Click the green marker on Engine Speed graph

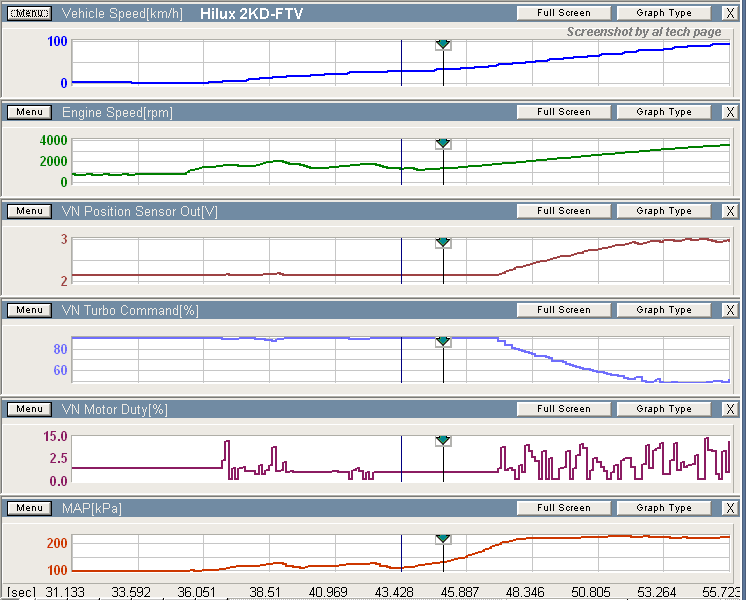[x=443, y=144]
